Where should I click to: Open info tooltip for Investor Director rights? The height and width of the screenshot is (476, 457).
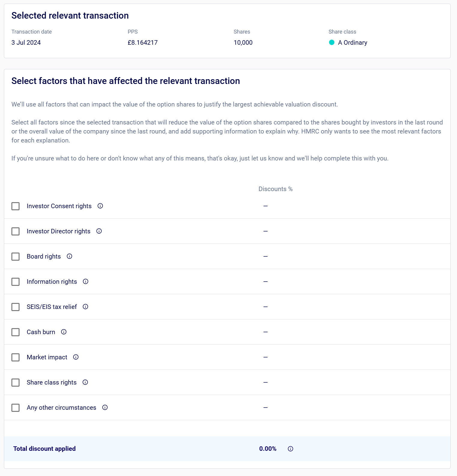pos(99,231)
